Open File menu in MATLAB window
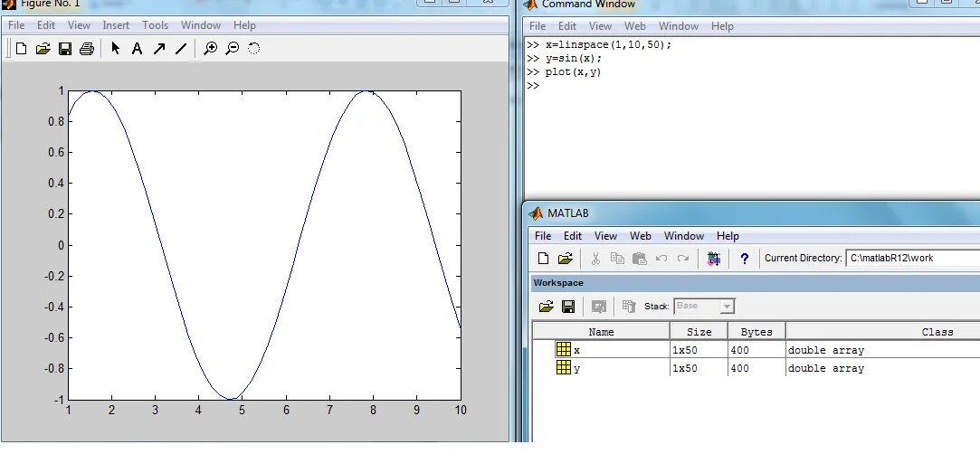 pos(543,235)
